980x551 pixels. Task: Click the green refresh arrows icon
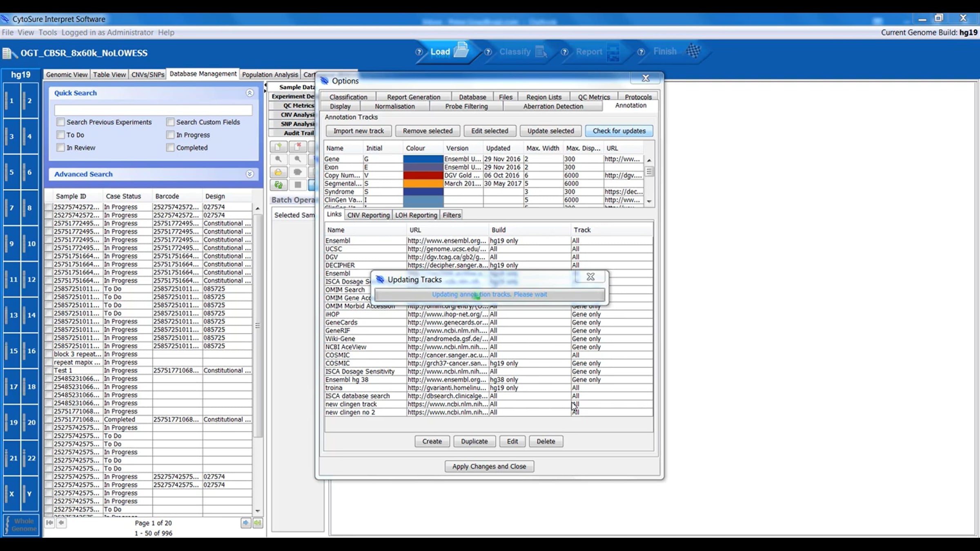(x=278, y=185)
